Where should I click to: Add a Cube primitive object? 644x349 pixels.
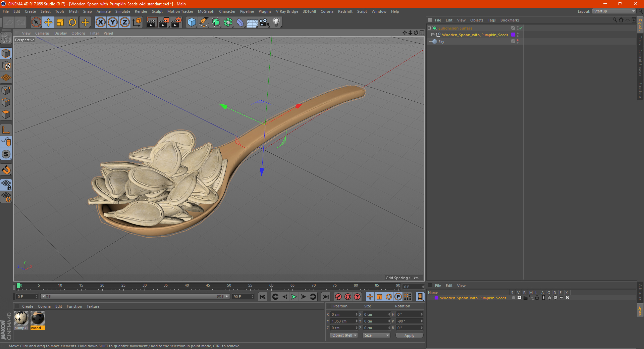[x=192, y=22]
